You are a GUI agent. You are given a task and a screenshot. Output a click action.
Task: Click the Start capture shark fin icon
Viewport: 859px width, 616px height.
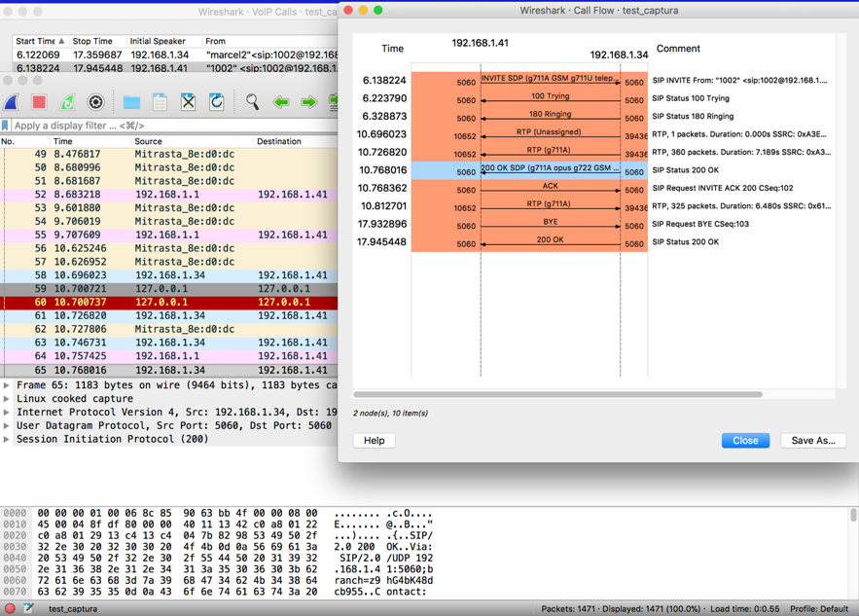tap(12, 102)
